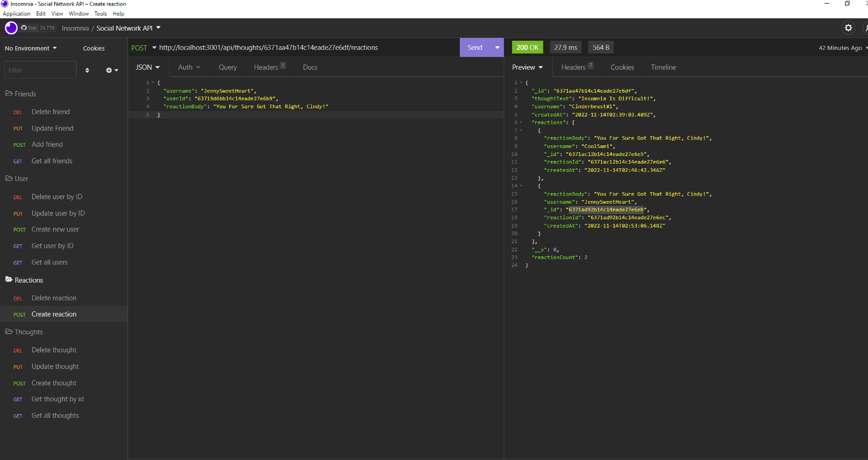Image resolution: width=868 pixels, height=460 pixels.
Task: Click the Insomnia logo circle in the top-left
Action: point(11,28)
